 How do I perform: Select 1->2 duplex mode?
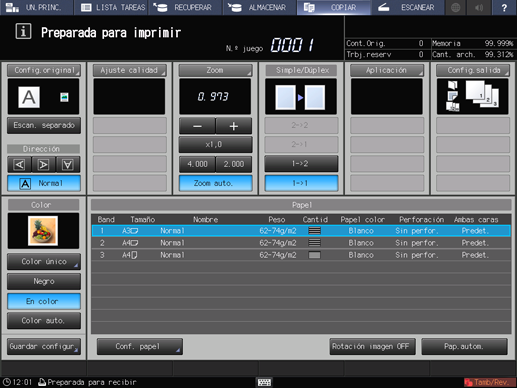point(301,164)
